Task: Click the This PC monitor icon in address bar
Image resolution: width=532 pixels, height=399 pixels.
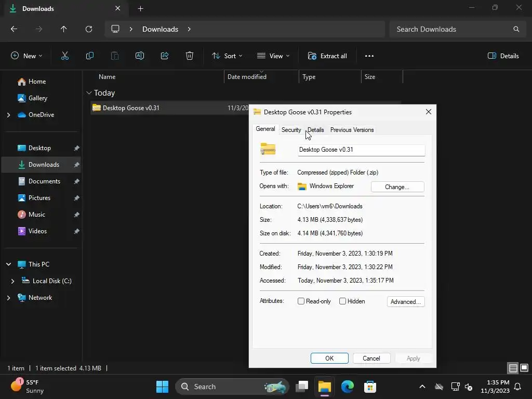Action: [x=115, y=29]
